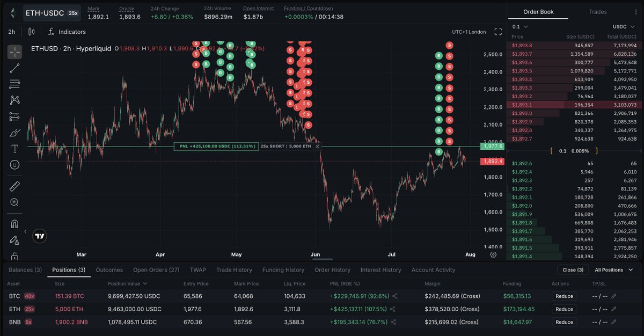Screen dimensions: 644x336
Task: Click the 5x badge in BNB row
Action: (x=28, y=322)
